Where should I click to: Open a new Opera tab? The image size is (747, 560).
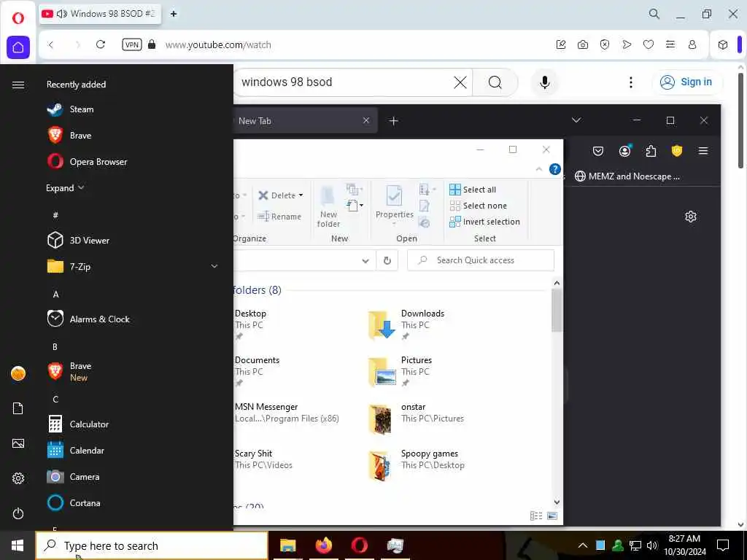pos(174,14)
